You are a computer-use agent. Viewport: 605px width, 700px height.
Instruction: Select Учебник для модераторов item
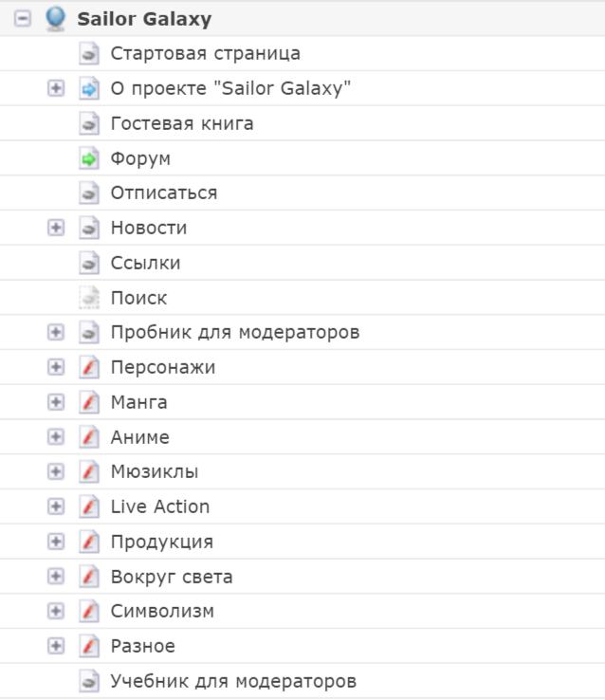tap(233, 681)
